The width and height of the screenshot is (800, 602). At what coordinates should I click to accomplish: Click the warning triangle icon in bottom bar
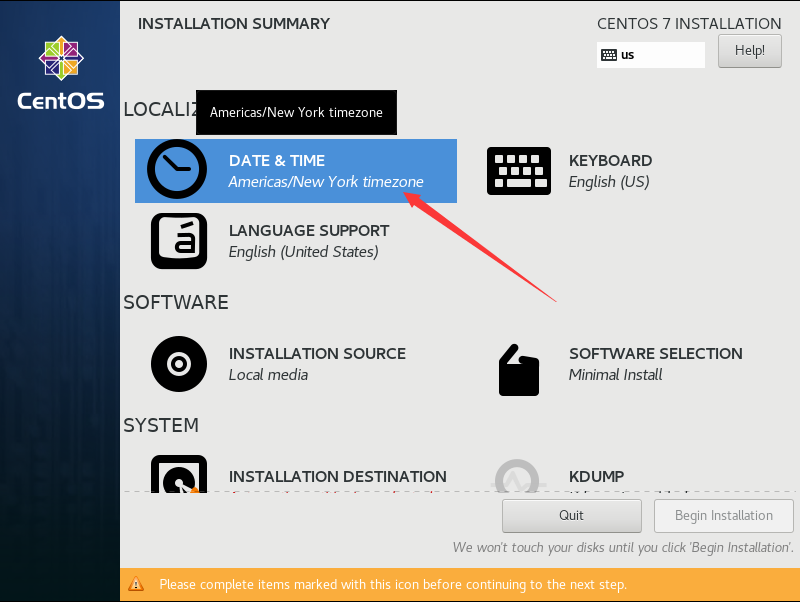tap(136, 584)
